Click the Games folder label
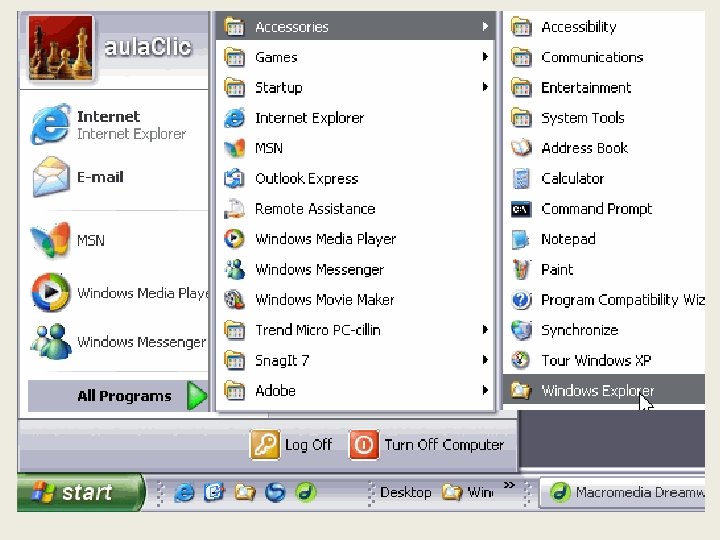Viewport: 720px width, 540px height. pos(276,57)
